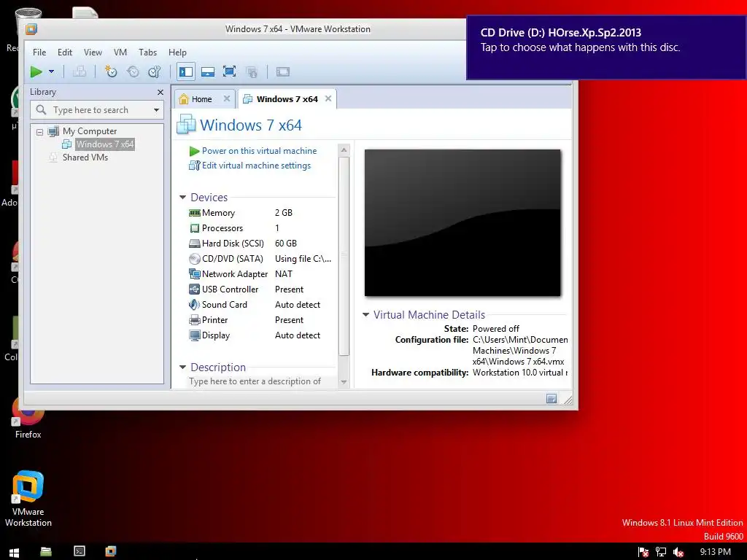
Task: Toggle the thumbnail bar toolbar button
Action: [x=208, y=72]
